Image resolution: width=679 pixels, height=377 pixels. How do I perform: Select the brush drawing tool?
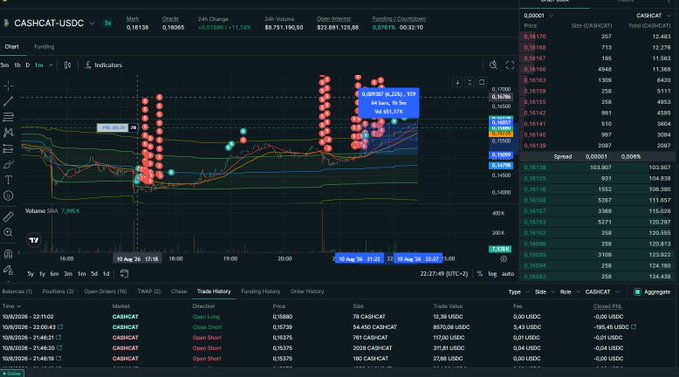[8, 164]
